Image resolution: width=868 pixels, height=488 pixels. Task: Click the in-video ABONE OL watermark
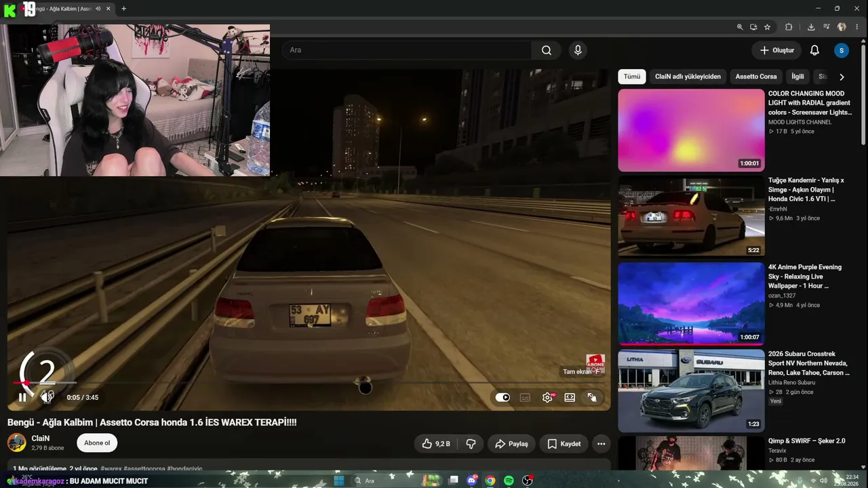tap(595, 363)
